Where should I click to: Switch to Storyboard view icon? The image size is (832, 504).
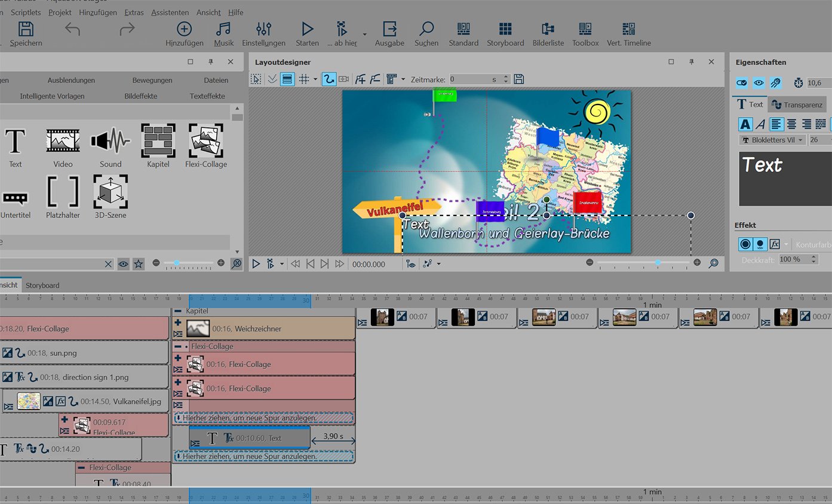tap(505, 30)
